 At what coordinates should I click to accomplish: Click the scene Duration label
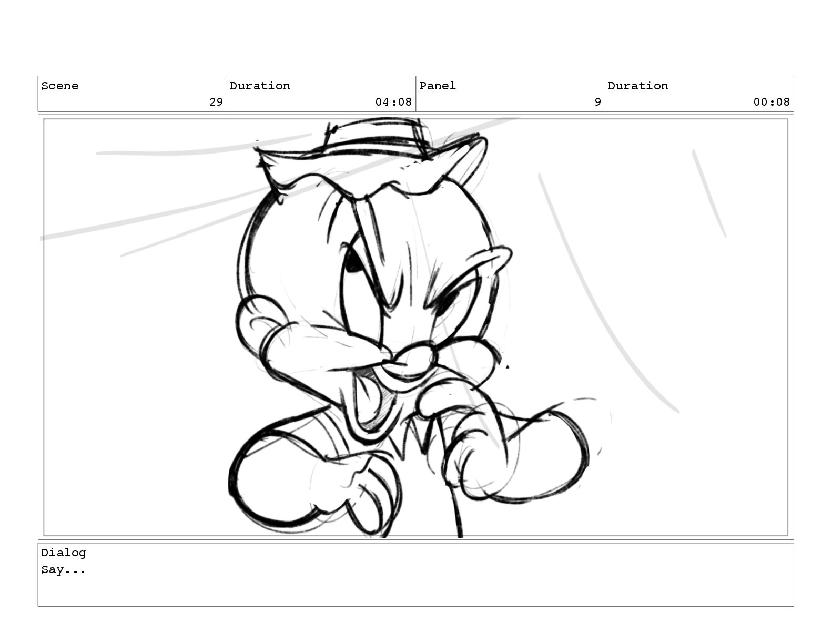260,86
